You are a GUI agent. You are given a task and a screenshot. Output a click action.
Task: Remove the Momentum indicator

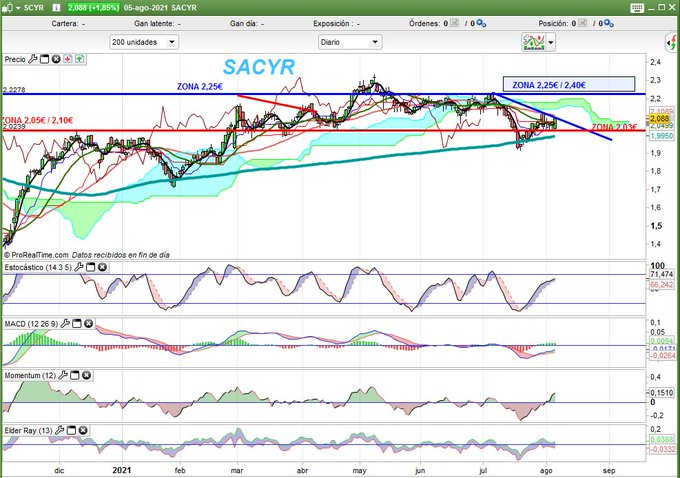[x=86, y=375]
